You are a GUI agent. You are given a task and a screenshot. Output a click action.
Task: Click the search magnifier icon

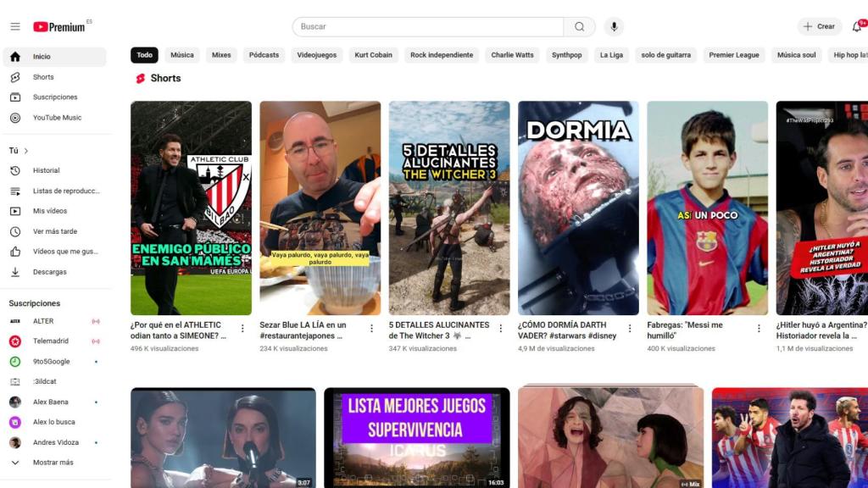pos(579,26)
